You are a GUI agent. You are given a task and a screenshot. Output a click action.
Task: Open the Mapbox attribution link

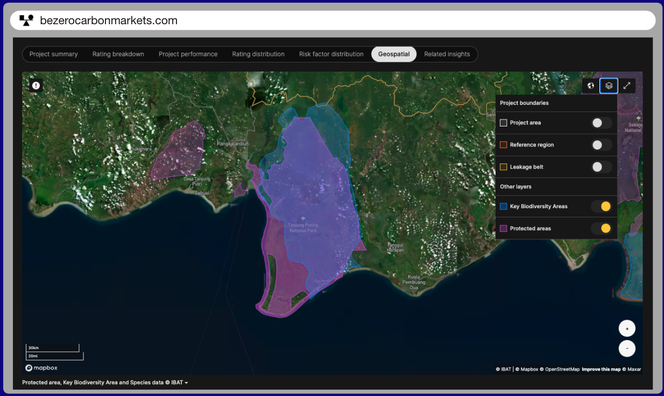526,369
